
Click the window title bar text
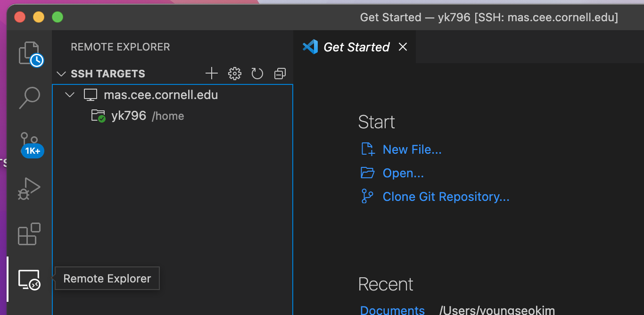coord(489,17)
